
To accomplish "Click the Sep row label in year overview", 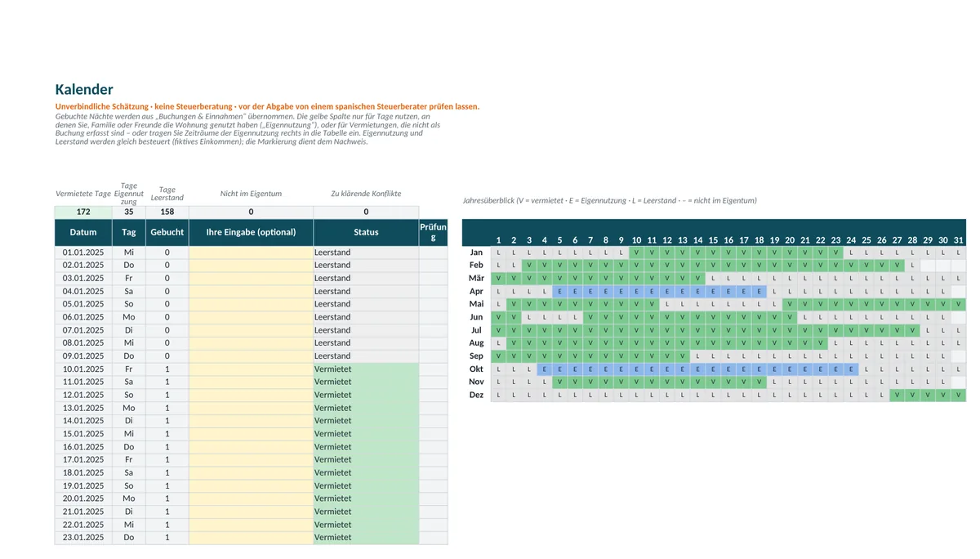I will pos(476,356).
